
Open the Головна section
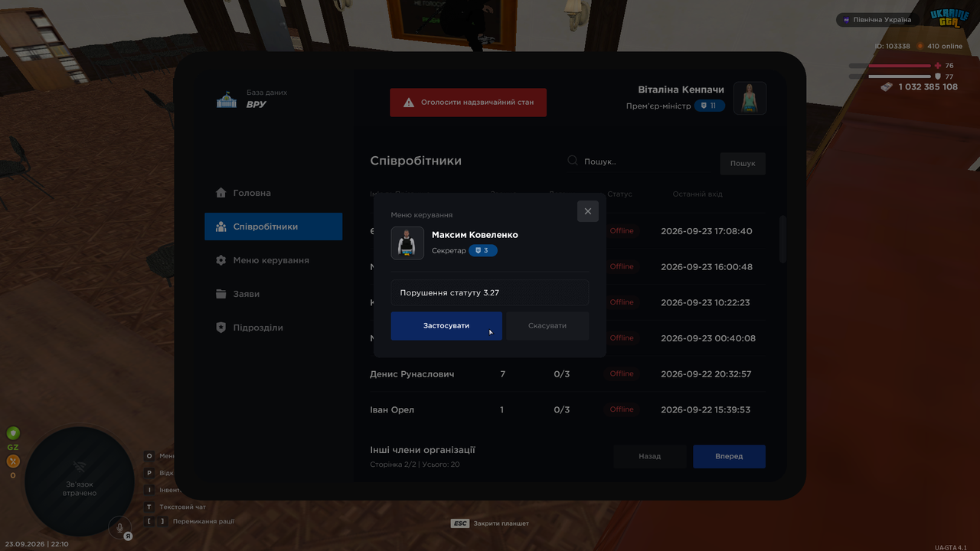pyautogui.click(x=273, y=193)
